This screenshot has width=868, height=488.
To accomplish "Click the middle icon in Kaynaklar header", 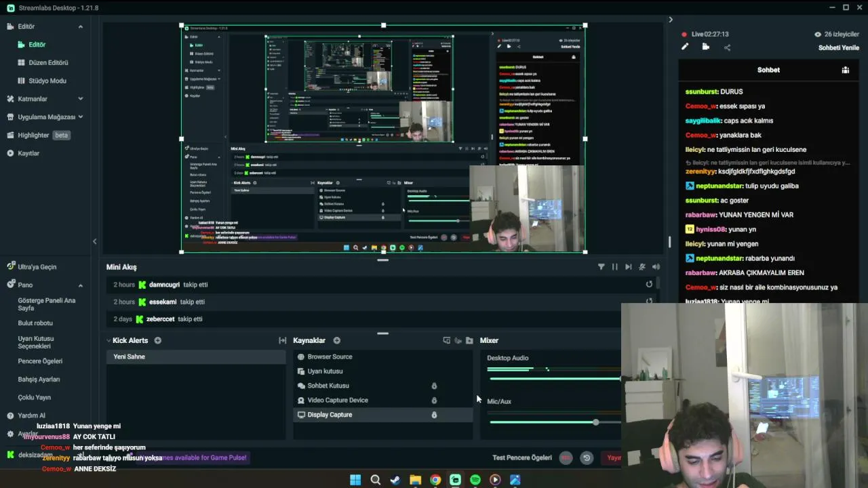I will (x=458, y=340).
